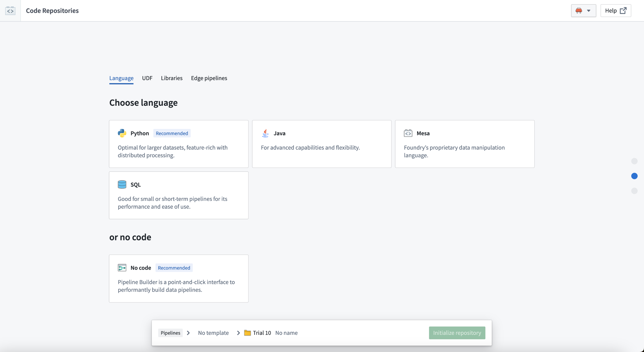The height and width of the screenshot is (352, 644).
Task: Click the SQL database cylinder icon
Action: [x=122, y=184]
